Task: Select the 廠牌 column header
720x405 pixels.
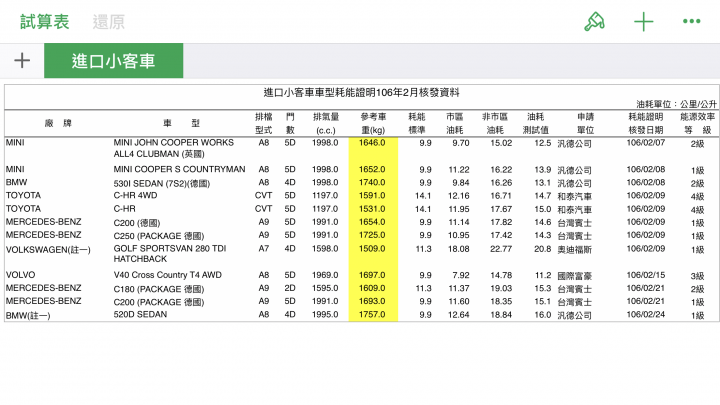Action: tap(58, 123)
